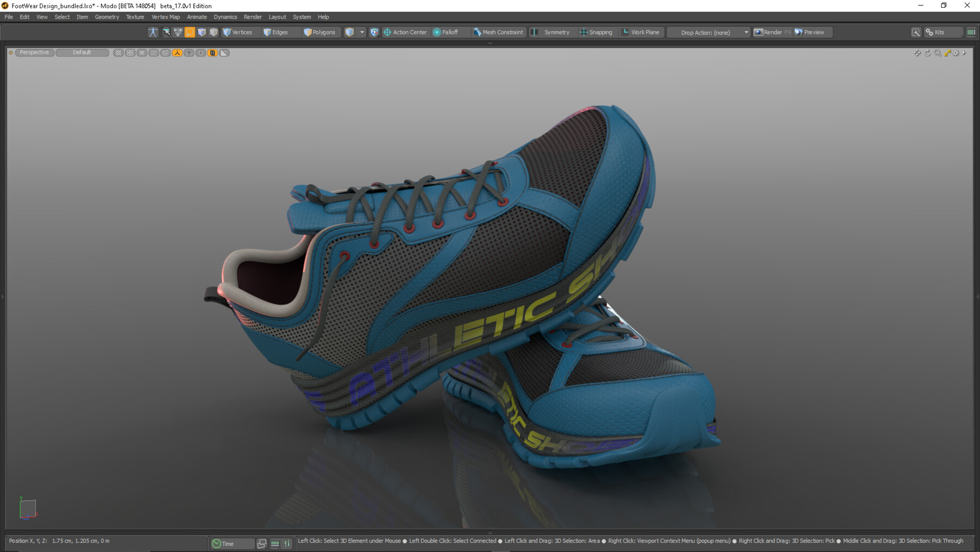Open the viewport settings gear icon
The height and width of the screenshot is (552, 980).
click(956, 53)
